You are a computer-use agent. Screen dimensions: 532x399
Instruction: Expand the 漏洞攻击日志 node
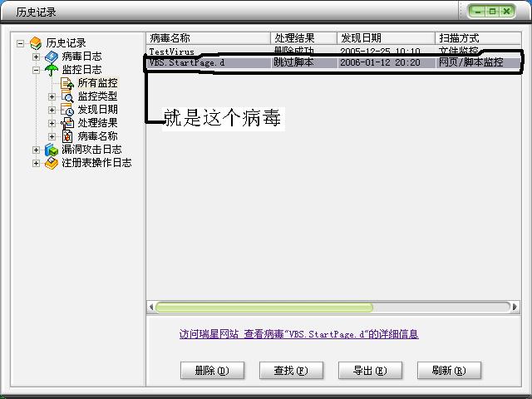click(36, 150)
